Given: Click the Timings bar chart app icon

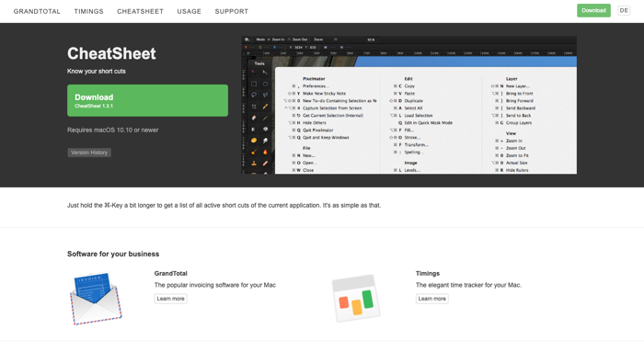Looking at the screenshot, I should pyautogui.click(x=356, y=299).
